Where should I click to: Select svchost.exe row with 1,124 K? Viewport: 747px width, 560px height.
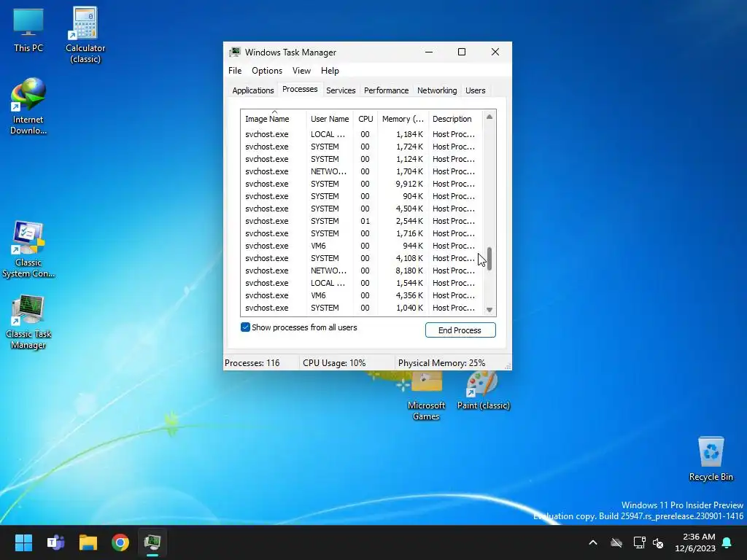click(x=360, y=159)
